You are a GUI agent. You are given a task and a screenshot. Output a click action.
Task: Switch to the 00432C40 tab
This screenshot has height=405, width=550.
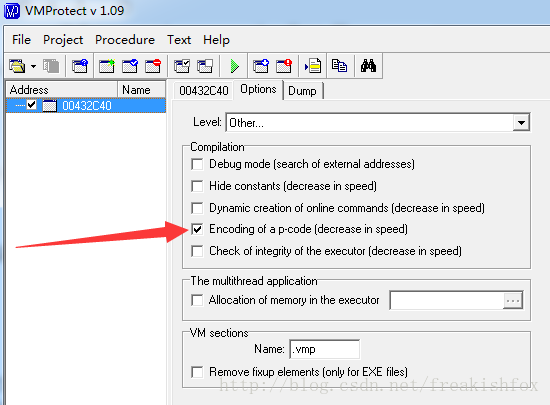coord(204,91)
